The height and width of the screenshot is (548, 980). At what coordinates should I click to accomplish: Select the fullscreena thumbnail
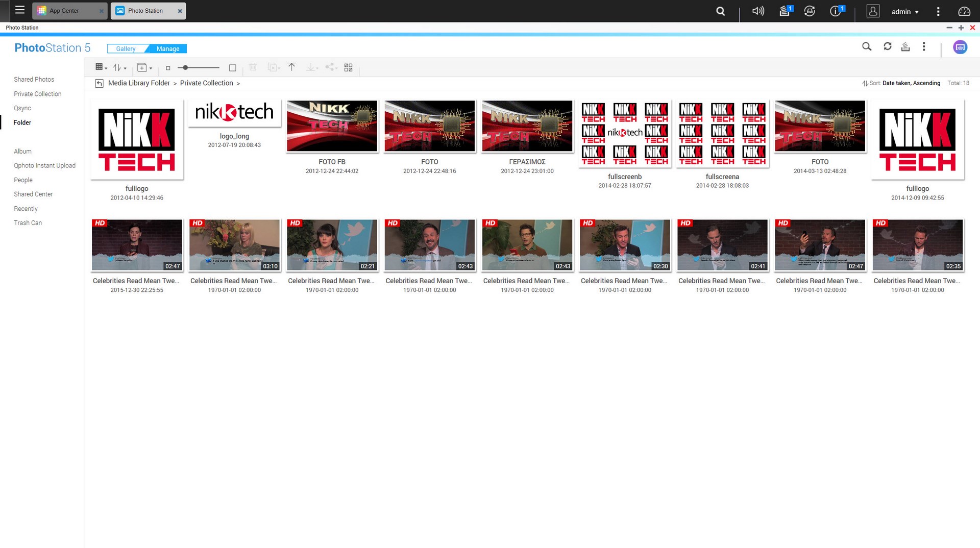tap(722, 134)
